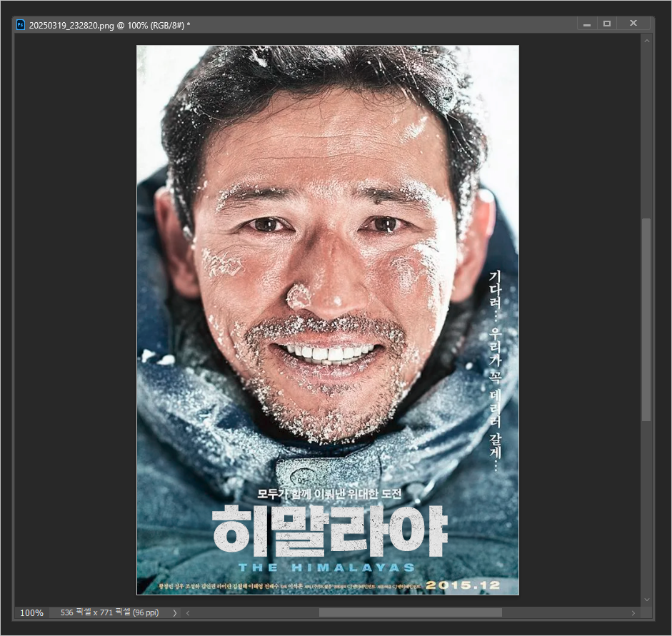Click the Photoshop document icon in title bar
The image size is (672, 636).
tap(20, 25)
